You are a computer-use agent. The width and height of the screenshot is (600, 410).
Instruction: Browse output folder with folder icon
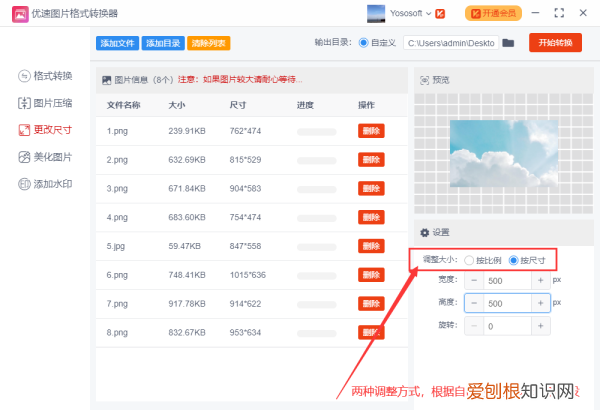(x=508, y=43)
